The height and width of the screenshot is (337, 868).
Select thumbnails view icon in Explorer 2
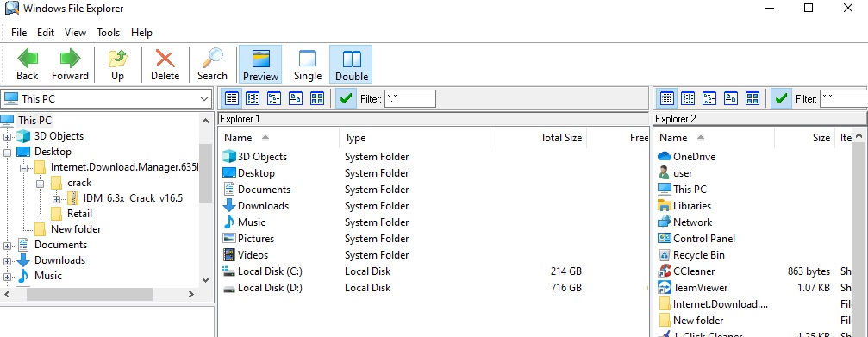point(752,99)
